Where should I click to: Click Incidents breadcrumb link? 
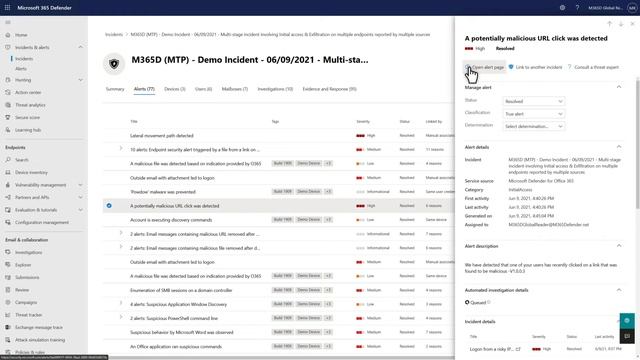[114, 35]
